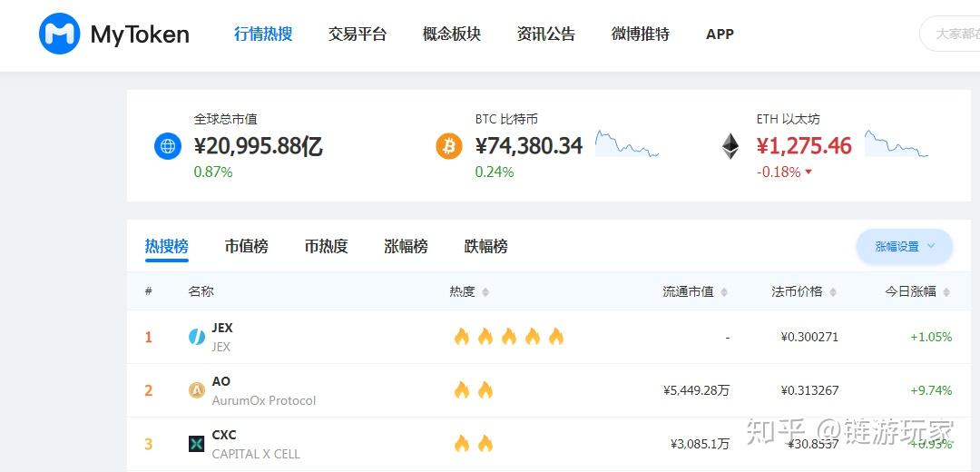Click the JEX coin icon
The height and width of the screenshot is (472, 980).
197,337
